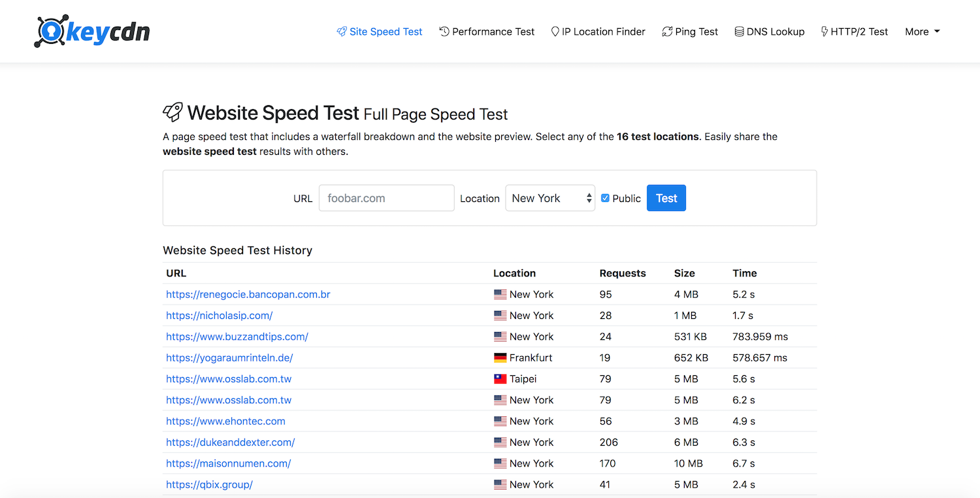Viewport: 980px width, 498px height.
Task: Click the pin icon beside IP Location Finder
Action: [555, 31]
